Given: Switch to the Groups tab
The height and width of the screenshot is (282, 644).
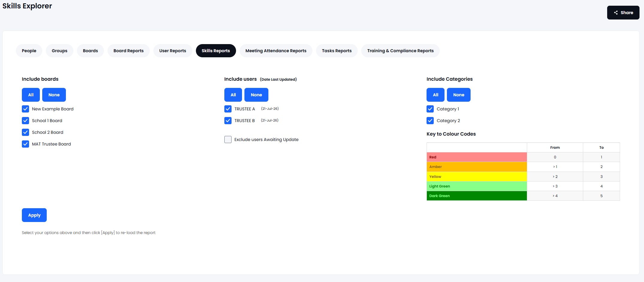Looking at the screenshot, I should (x=60, y=51).
